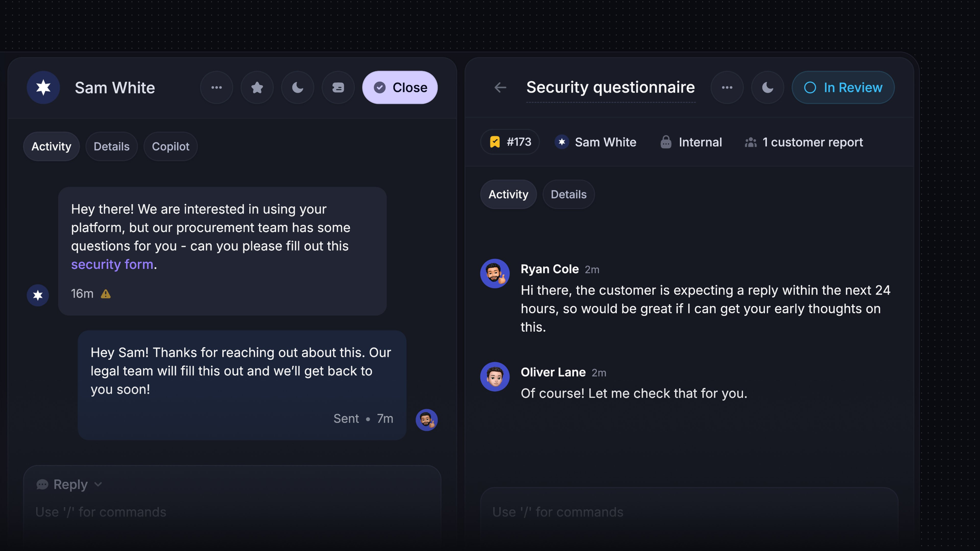Click agent avatar beside sent reply
The image size is (980, 551).
pos(427,420)
